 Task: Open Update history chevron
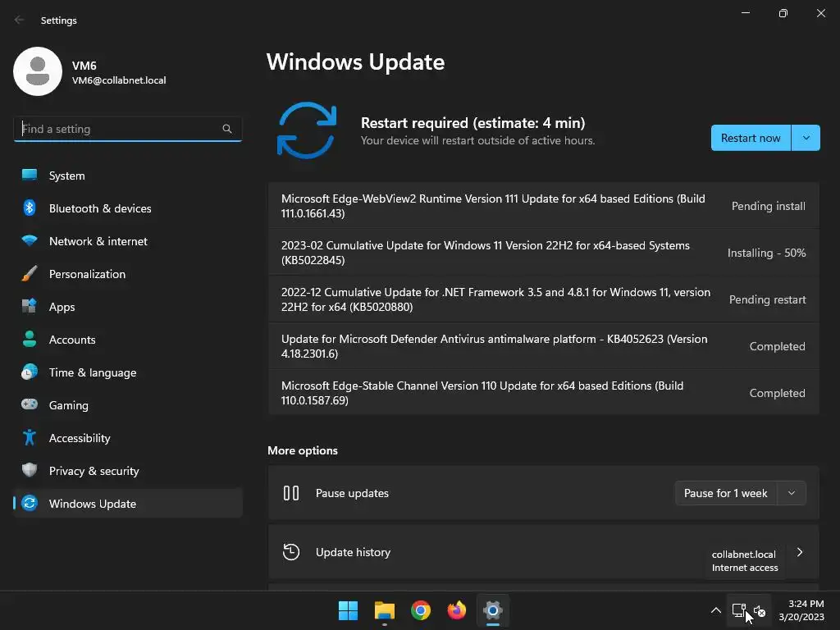click(x=799, y=552)
